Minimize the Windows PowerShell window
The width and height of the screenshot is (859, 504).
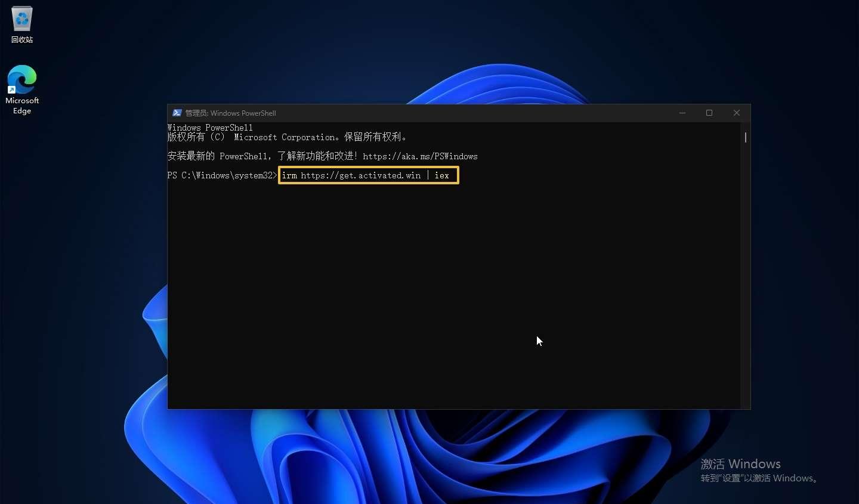682,113
